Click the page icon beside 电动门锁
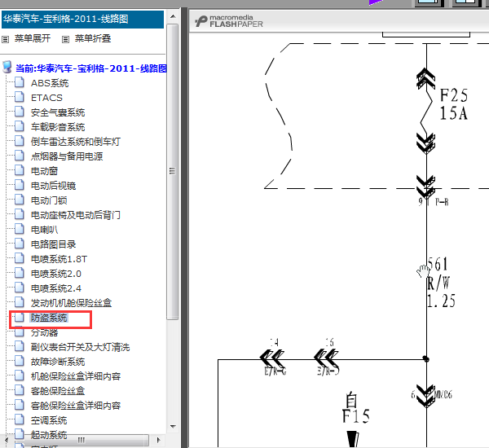Viewport: 489px width, 448px height. tap(20, 200)
